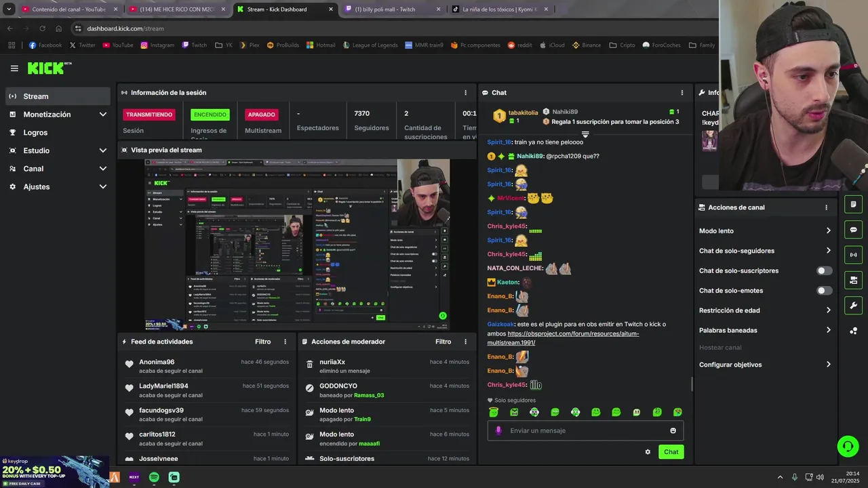This screenshot has height=488, width=868.
Task: Click the ban icon beside GODONCYO
Action: pyautogui.click(x=309, y=388)
